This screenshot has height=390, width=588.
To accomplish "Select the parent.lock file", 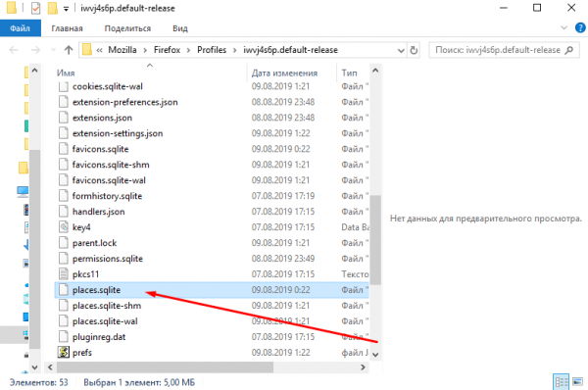I will point(94,243).
